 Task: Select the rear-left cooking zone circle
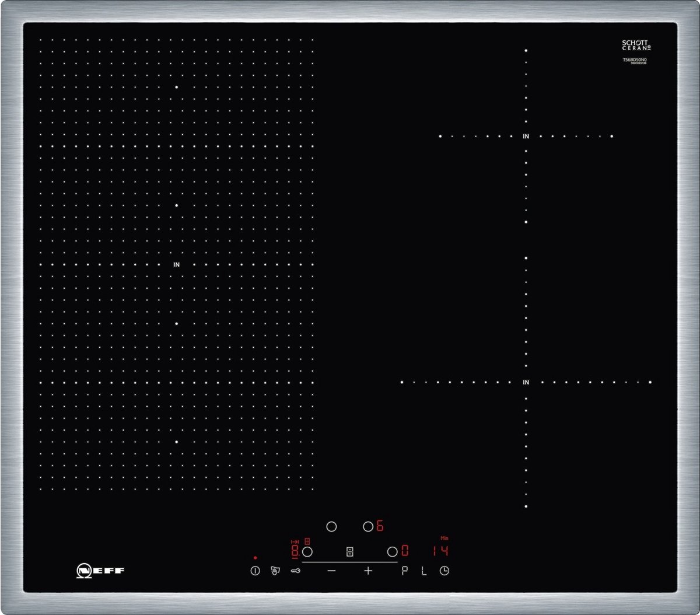point(331,526)
